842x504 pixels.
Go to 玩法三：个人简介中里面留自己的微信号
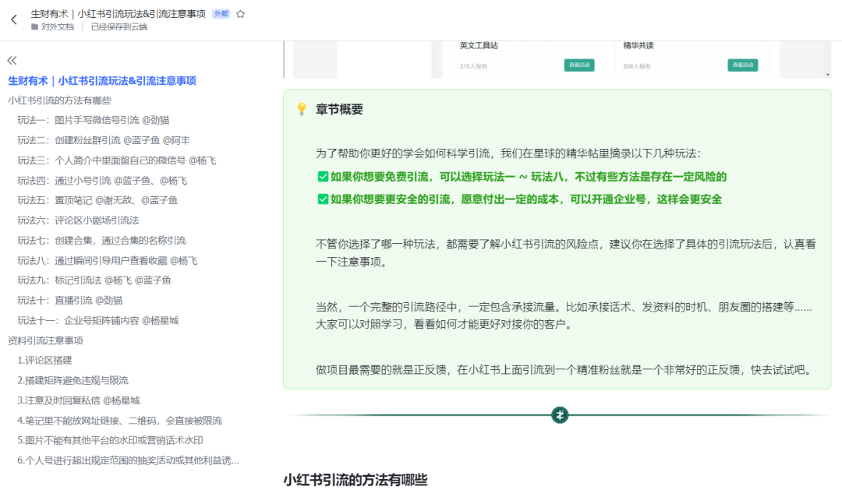pyautogui.click(x=116, y=160)
